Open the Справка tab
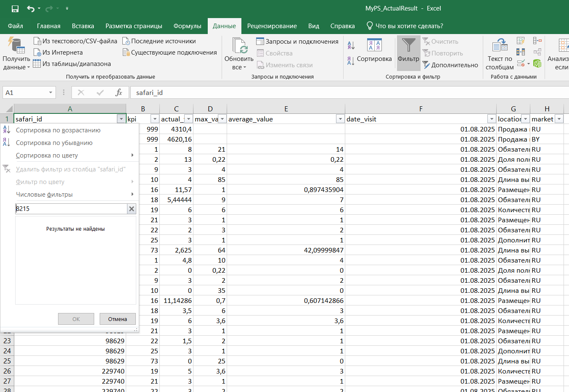Screen dimensions: 569x392 point(343,26)
